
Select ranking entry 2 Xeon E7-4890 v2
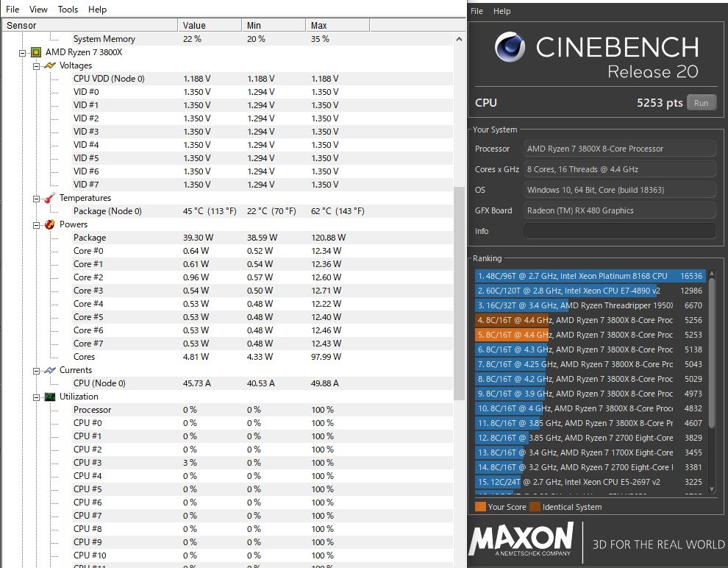pos(590,291)
